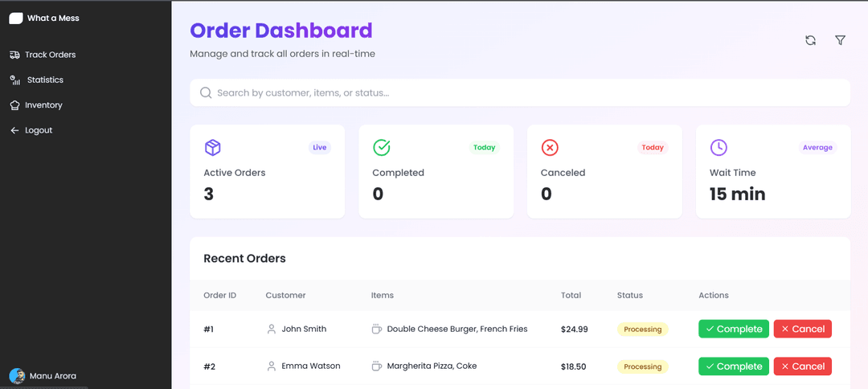
Task: Click the Active Orders box icon
Action: click(x=212, y=148)
